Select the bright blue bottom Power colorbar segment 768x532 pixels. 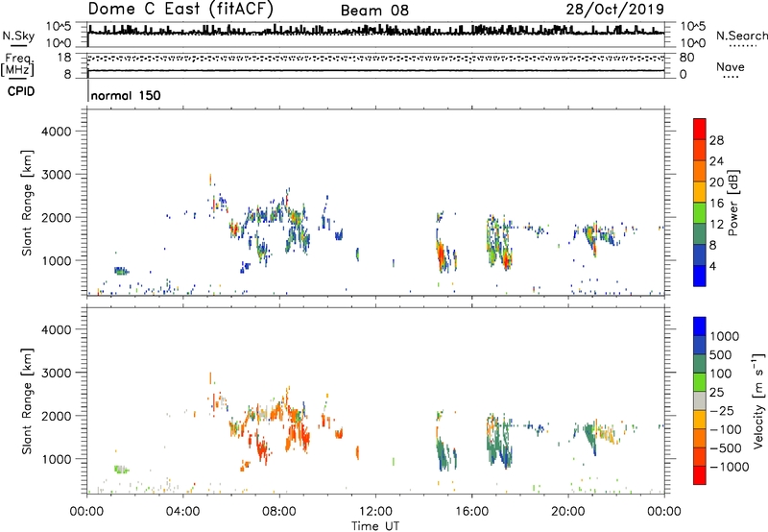pos(700,276)
